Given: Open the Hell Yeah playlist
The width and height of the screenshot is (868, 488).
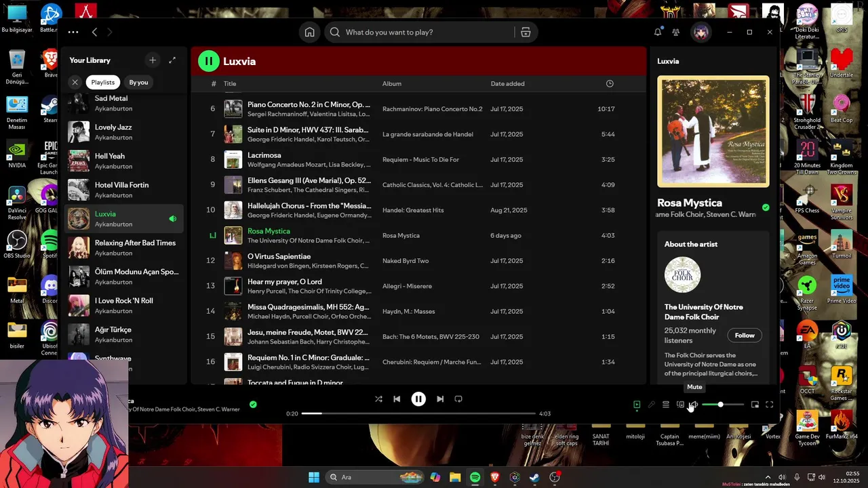Looking at the screenshot, I should tap(124, 161).
